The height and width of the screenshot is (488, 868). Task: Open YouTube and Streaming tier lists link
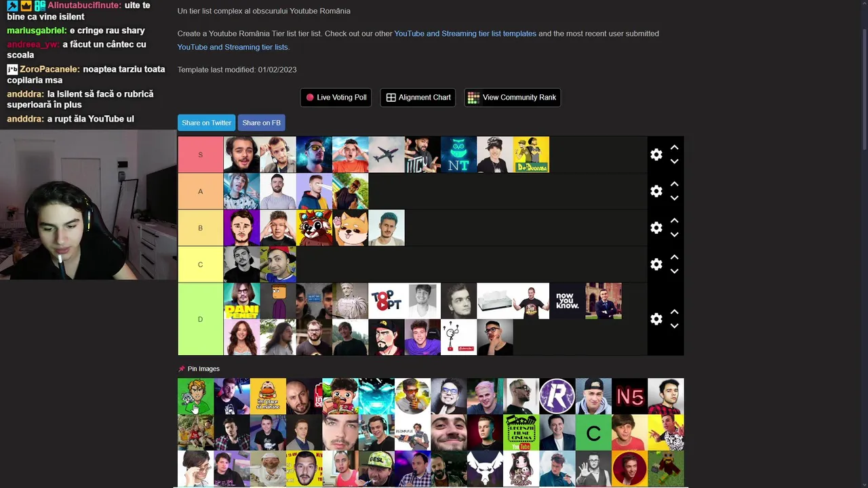click(233, 47)
